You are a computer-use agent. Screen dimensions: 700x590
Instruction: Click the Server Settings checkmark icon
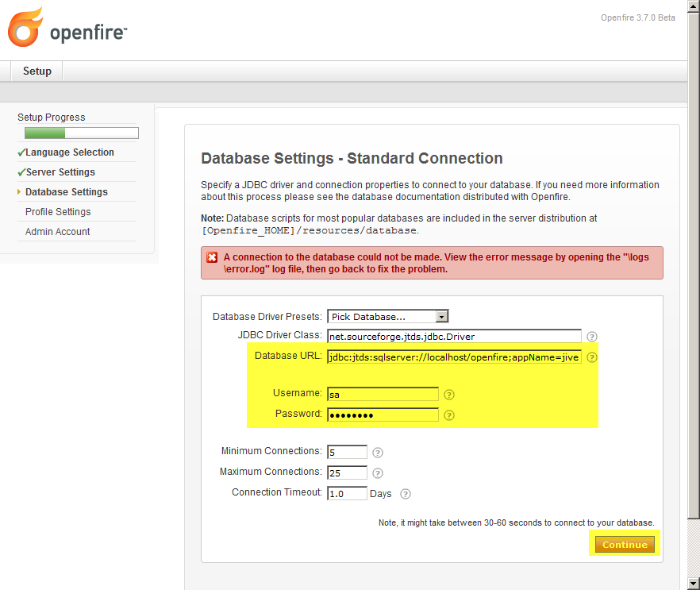coord(21,172)
